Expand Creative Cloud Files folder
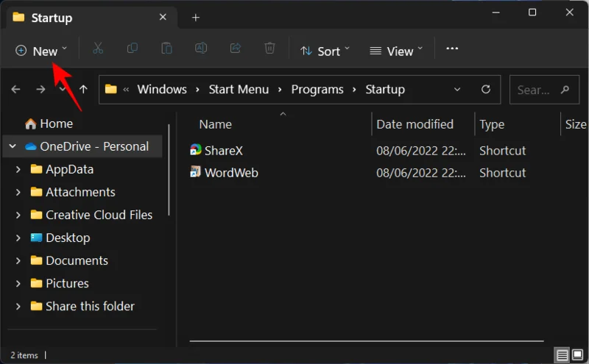Screen dimensions: 589x364 [x=18, y=215]
